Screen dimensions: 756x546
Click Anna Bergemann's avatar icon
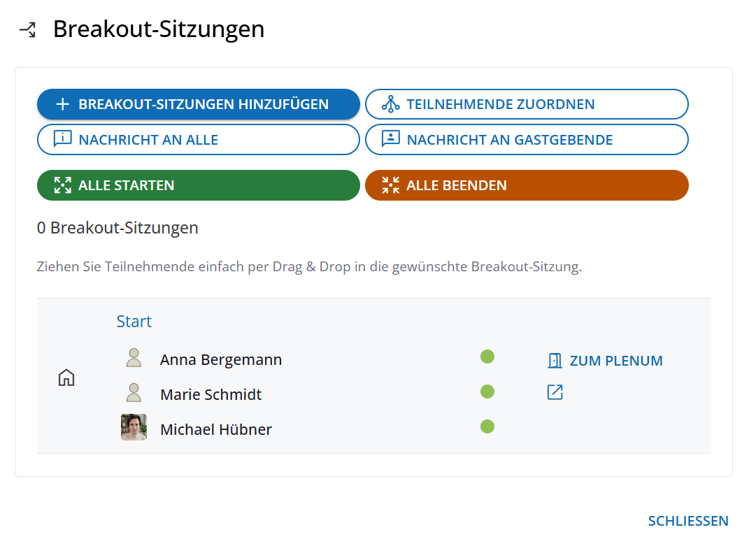(134, 358)
